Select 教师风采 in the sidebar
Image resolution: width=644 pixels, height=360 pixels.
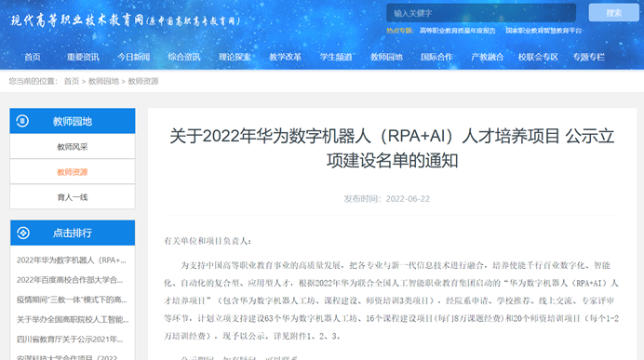tap(73, 147)
